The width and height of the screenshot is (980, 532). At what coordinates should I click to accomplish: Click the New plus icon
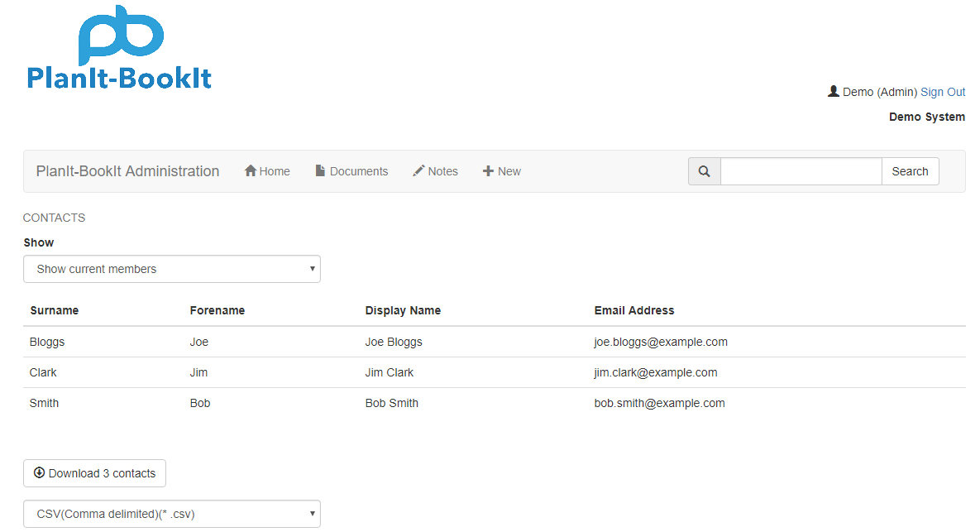[x=488, y=171]
